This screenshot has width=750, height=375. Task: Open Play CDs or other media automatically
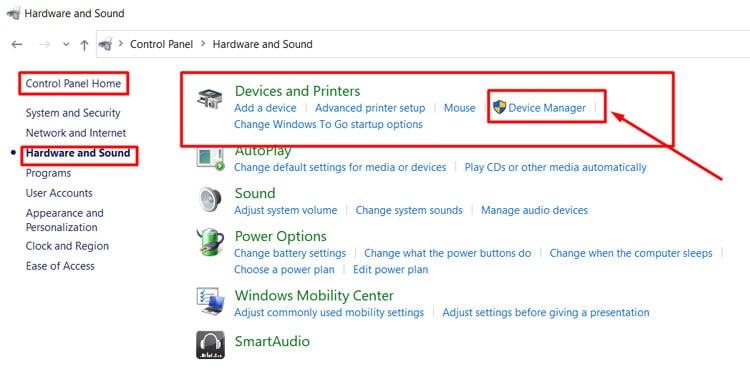pos(555,167)
